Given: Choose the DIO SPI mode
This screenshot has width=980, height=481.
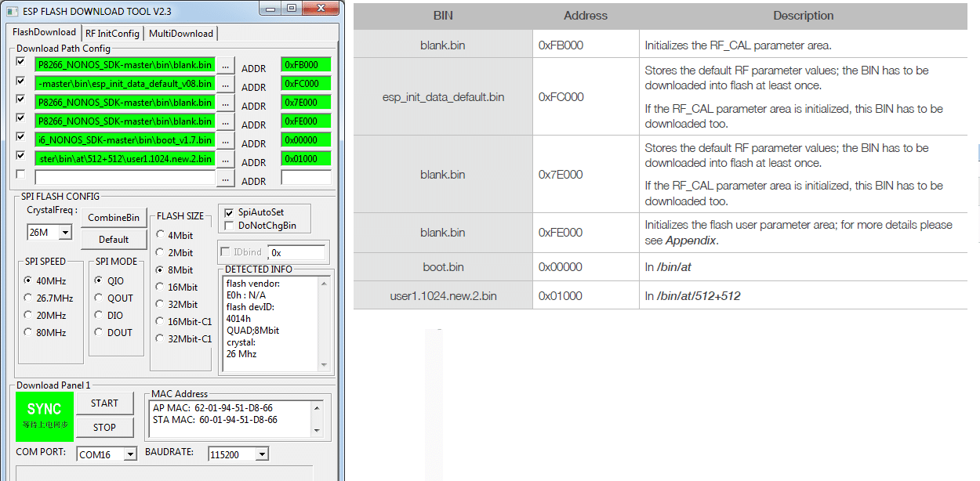Looking at the screenshot, I should click(100, 315).
